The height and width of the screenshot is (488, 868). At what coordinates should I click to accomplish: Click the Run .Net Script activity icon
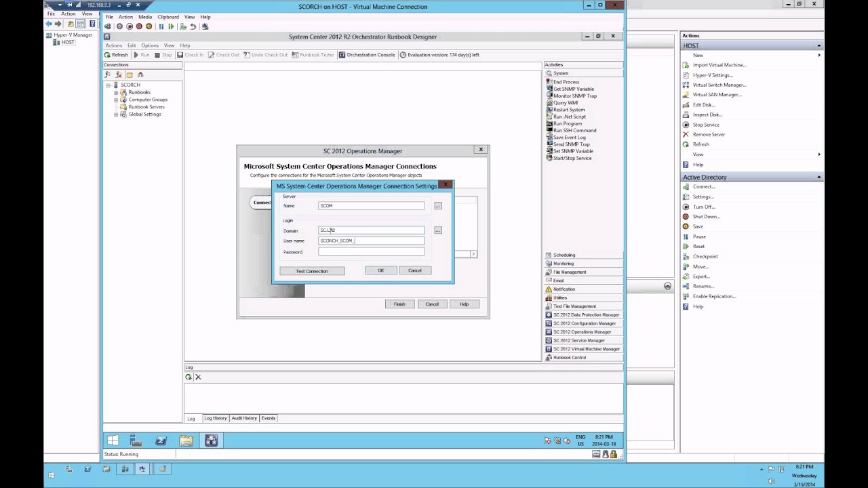point(549,117)
